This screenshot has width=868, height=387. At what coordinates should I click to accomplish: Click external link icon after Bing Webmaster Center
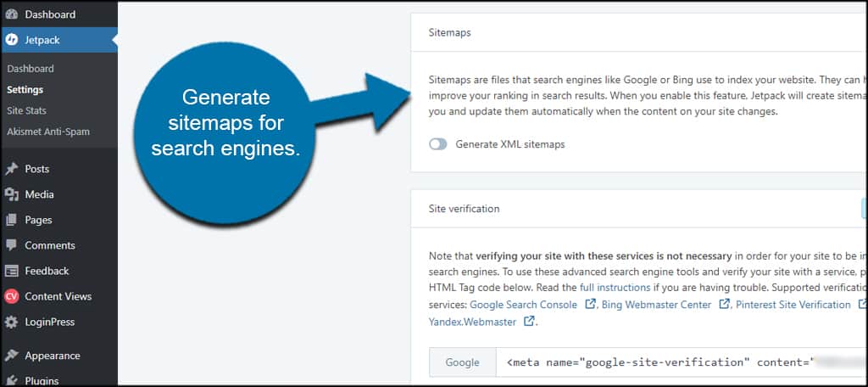(x=724, y=305)
